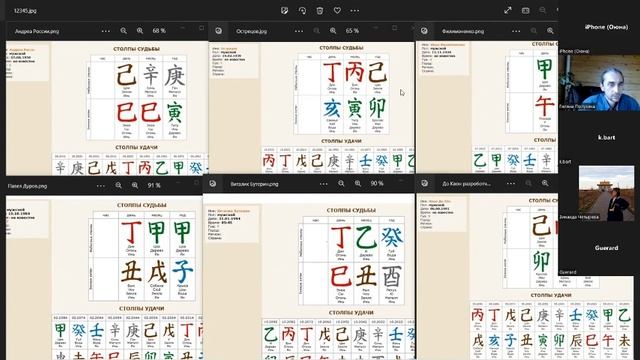640x360 pixels.
Task: Click the 91 % zoom level
Action: click(x=154, y=185)
